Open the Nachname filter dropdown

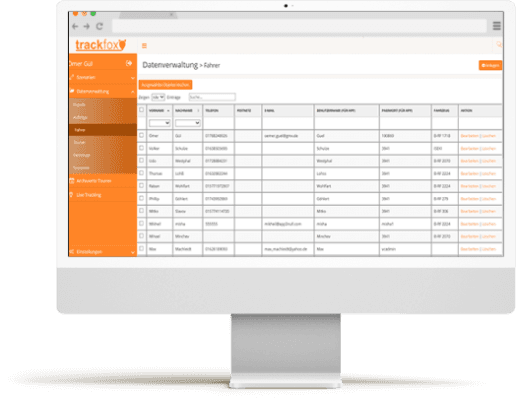coord(188,123)
